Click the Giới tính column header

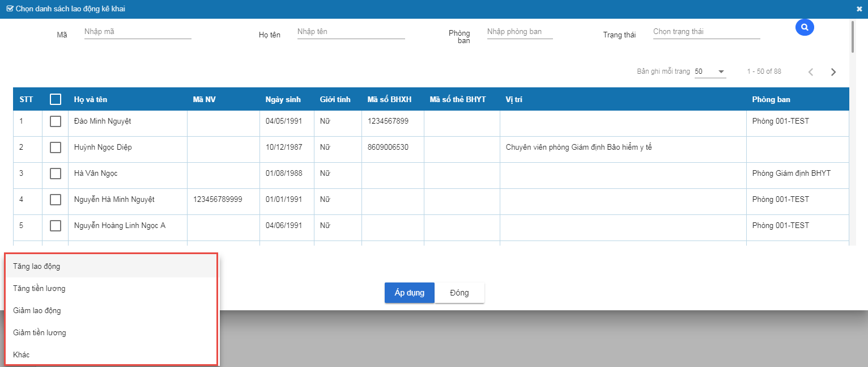coord(335,99)
